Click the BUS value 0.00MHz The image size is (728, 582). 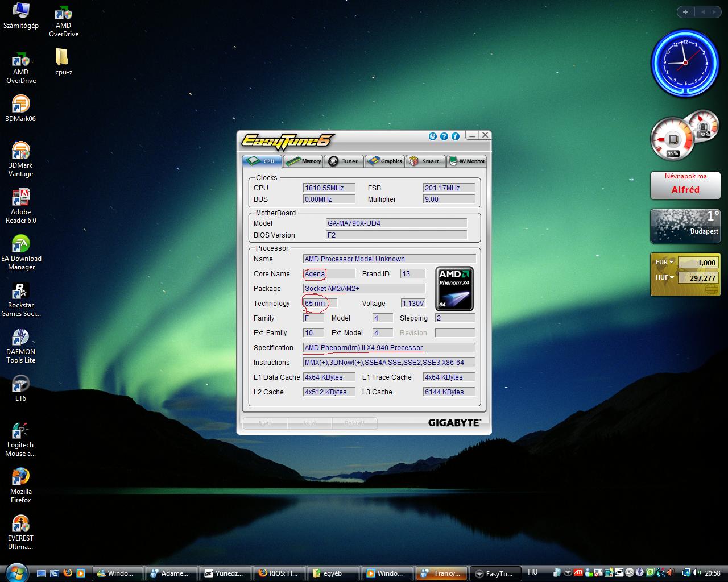click(329, 199)
